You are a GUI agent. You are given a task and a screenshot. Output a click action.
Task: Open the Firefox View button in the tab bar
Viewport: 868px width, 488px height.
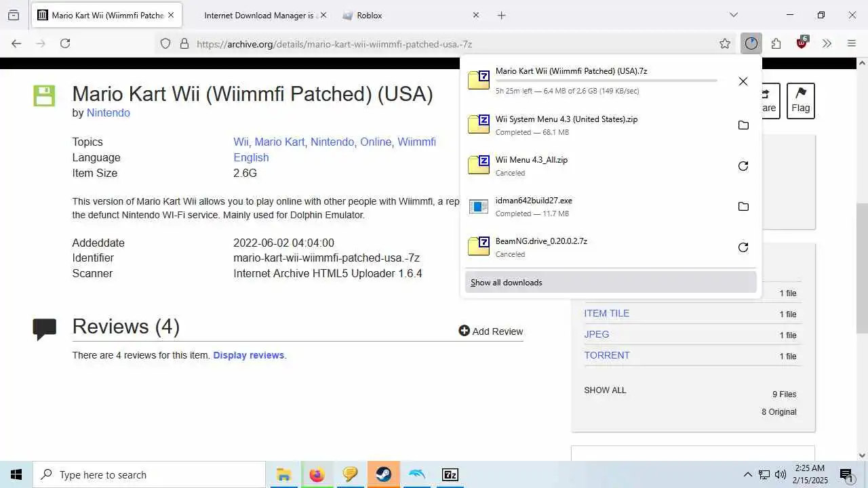coord(14,15)
